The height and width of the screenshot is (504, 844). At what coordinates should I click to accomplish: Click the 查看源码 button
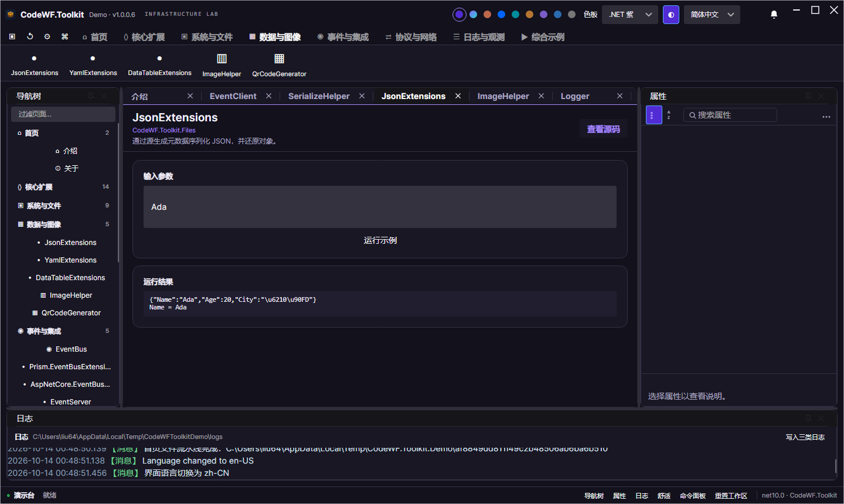pyautogui.click(x=603, y=129)
